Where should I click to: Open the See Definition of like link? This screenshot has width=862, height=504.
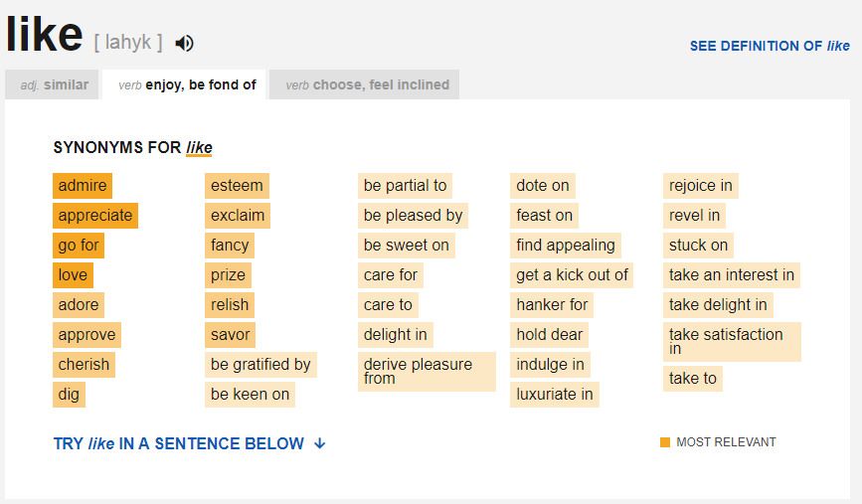[770, 46]
